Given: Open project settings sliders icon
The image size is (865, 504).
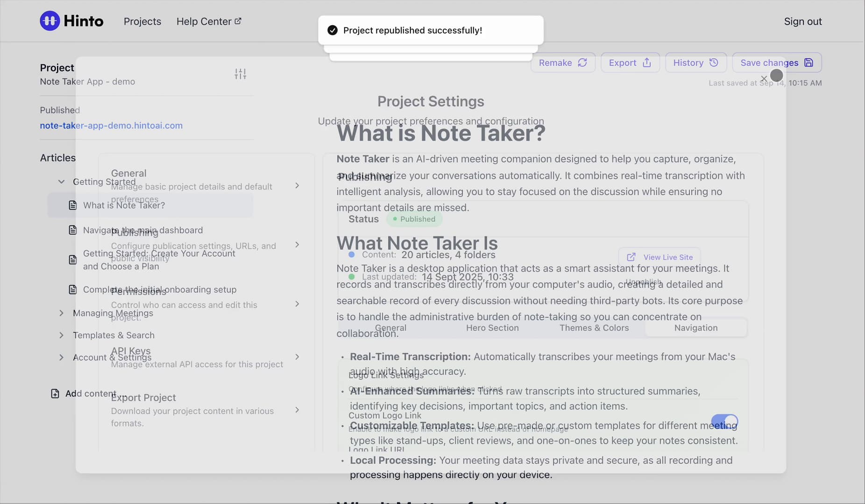Looking at the screenshot, I should coord(241,74).
